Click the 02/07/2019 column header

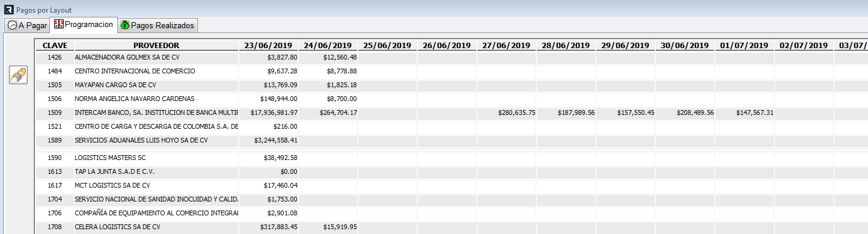pos(804,46)
